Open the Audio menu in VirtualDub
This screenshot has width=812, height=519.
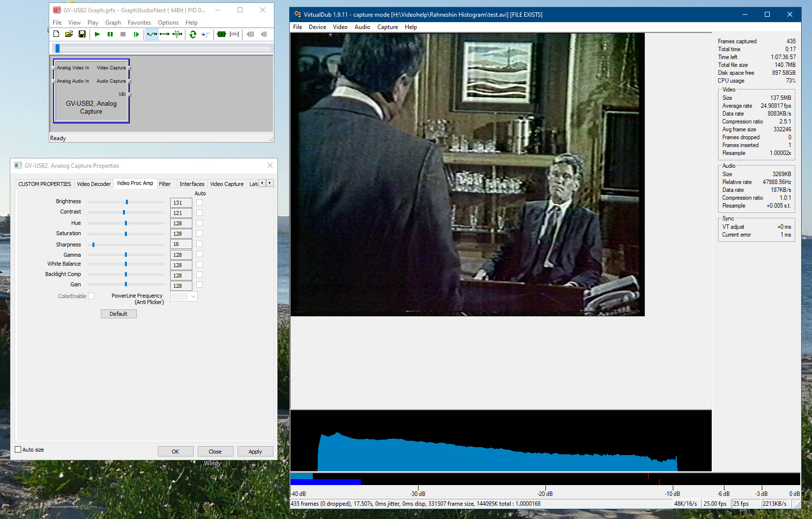(x=362, y=27)
